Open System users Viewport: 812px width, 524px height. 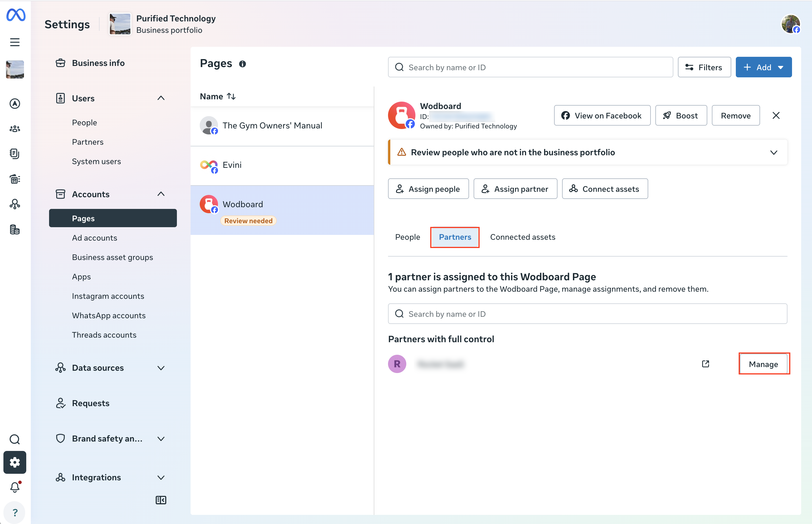tap(96, 161)
